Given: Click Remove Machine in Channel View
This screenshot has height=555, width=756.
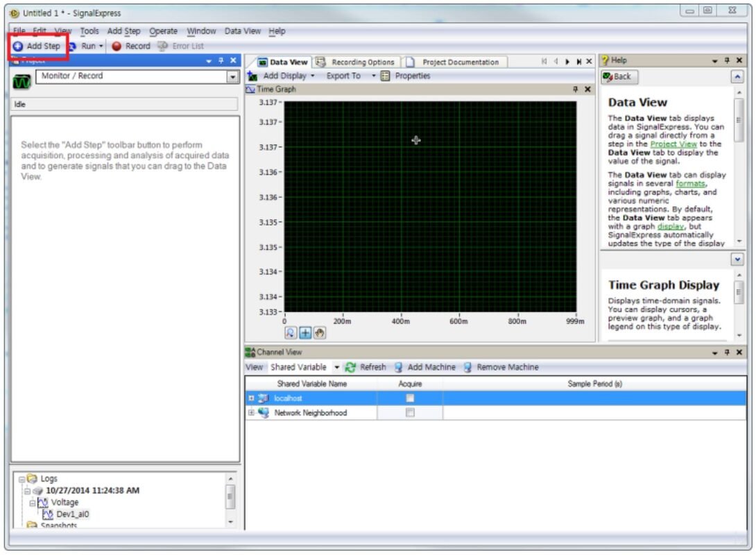Looking at the screenshot, I should pyautogui.click(x=501, y=368).
